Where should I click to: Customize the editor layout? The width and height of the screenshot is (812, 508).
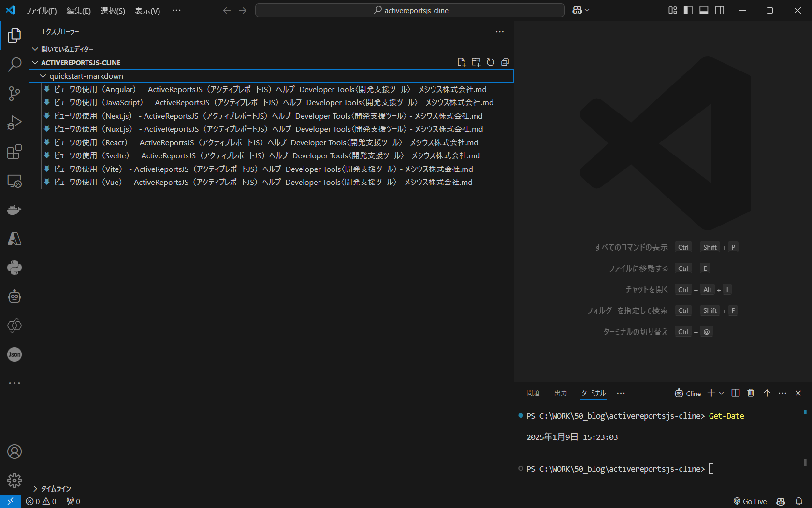pos(673,10)
